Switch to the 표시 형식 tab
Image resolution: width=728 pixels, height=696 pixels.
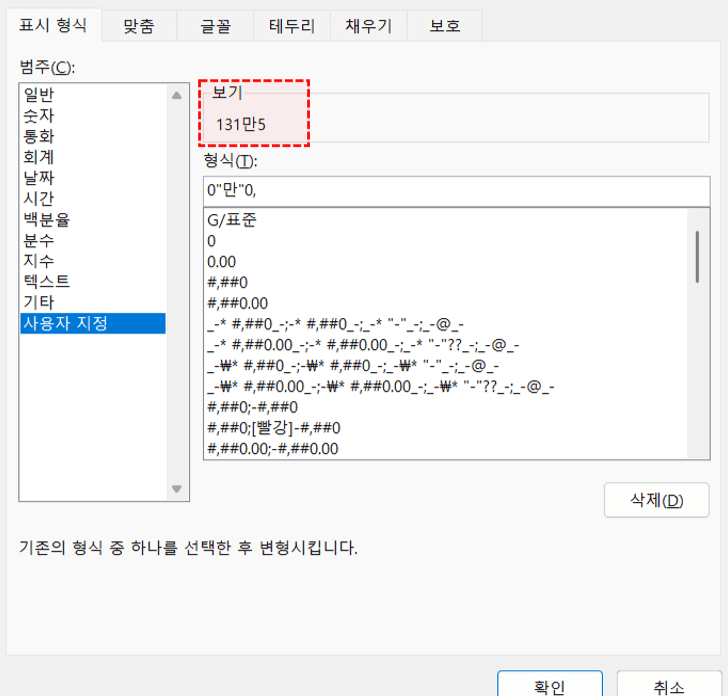[x=53, y=25]
